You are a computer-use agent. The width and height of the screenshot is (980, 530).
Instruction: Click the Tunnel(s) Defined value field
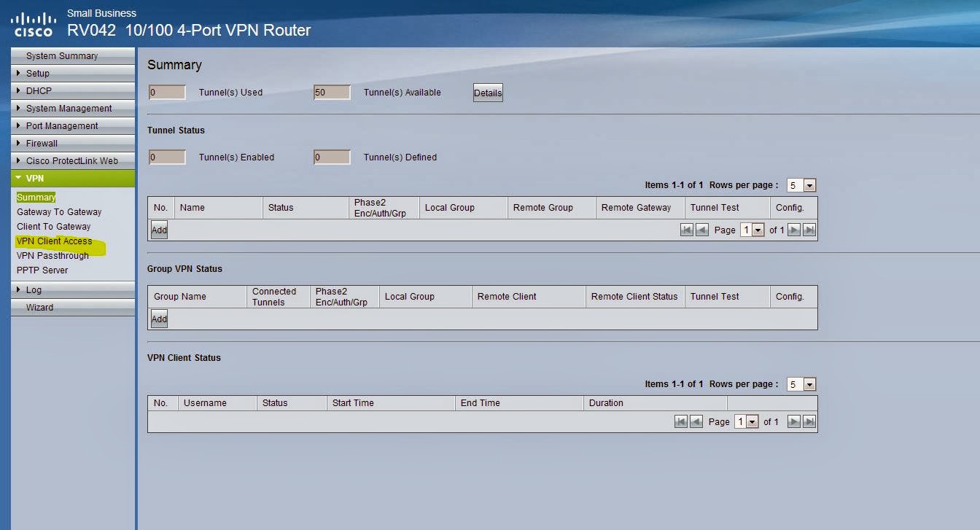tap(332, 157)
